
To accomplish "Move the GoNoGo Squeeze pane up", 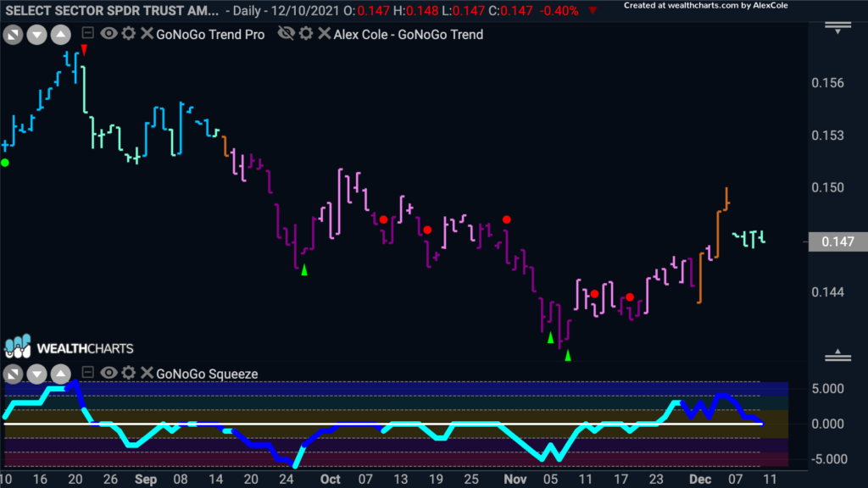I will [60, 374].
